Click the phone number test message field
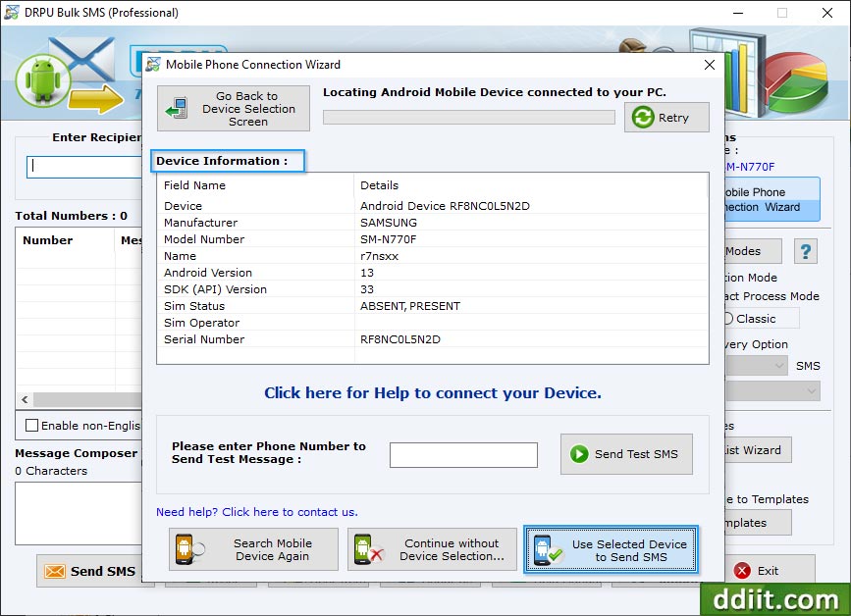 tap(463, 454)
